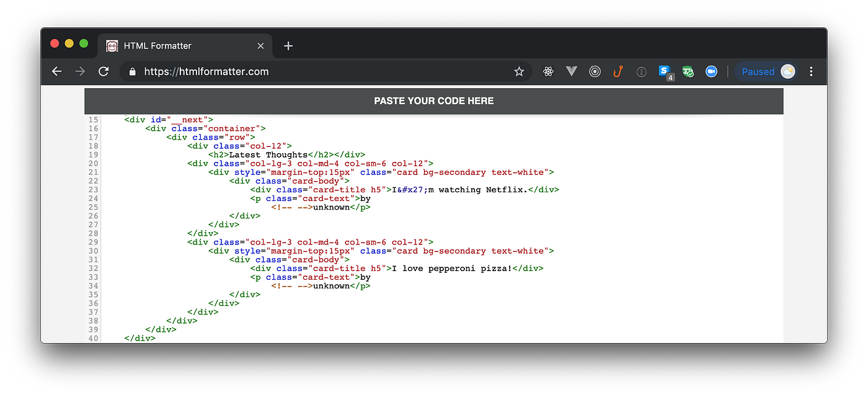Click the padlock site info icon
The image size is (868, 397).
[x=132, y=71]
